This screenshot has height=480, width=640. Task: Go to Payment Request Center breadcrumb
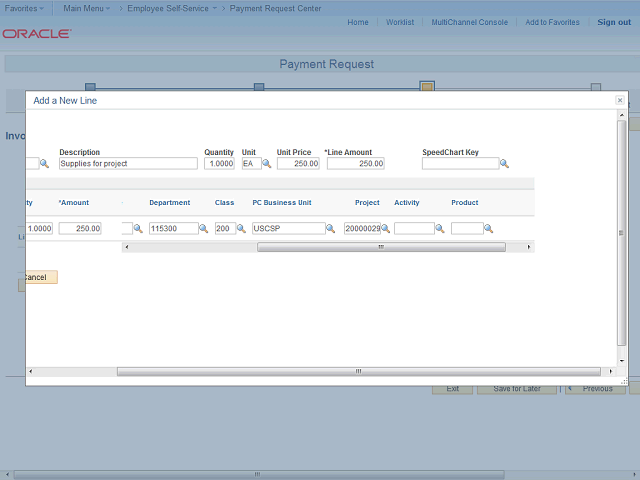pyautogui.click(x=275, y=8)
